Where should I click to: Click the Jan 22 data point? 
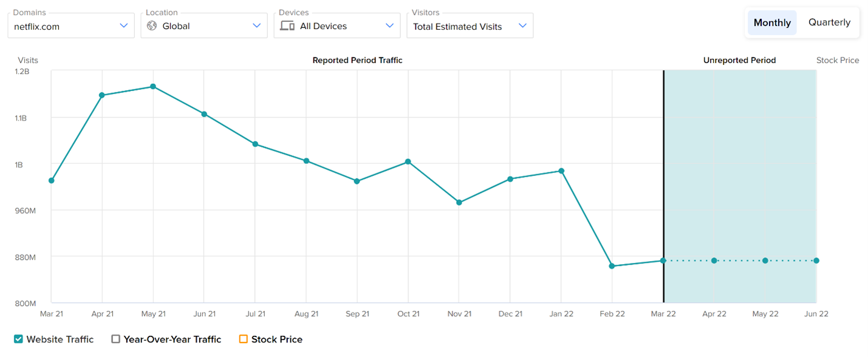561,171
